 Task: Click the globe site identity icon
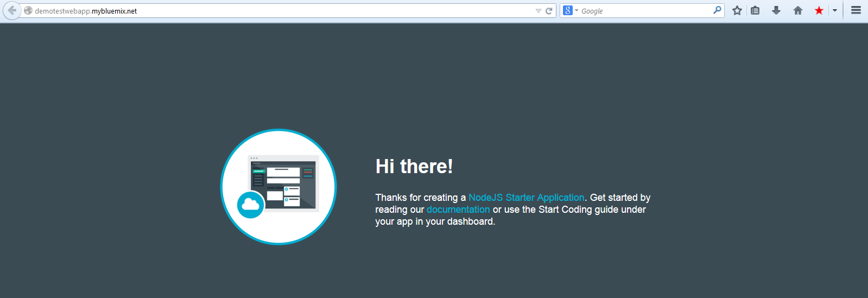tap(28, 10)
